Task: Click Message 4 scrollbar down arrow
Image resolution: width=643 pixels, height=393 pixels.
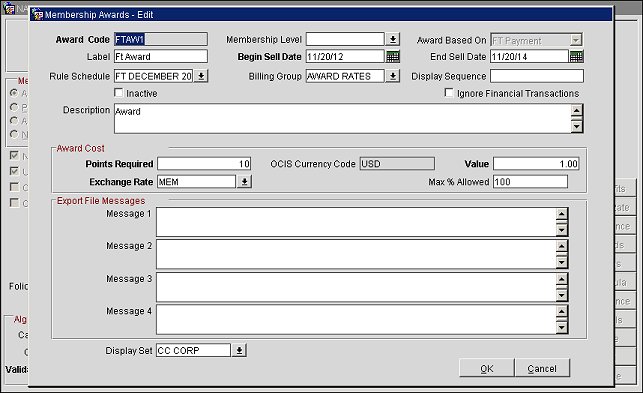Action: 561,327
